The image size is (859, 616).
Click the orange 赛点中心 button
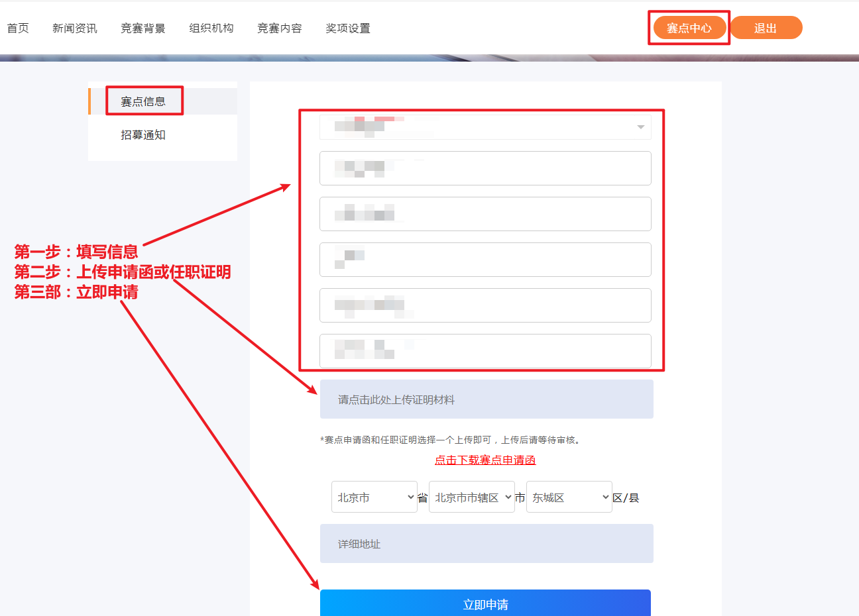point(689,28)
